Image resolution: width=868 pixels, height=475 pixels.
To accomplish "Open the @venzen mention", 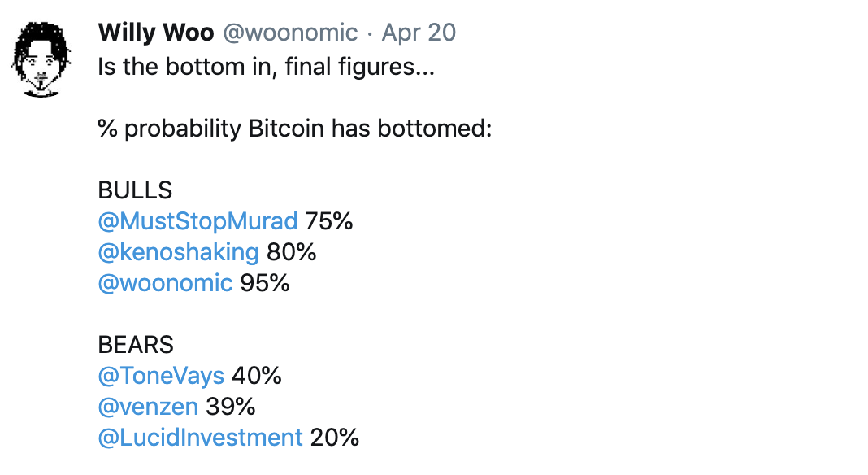I will (x=148, y=407).
